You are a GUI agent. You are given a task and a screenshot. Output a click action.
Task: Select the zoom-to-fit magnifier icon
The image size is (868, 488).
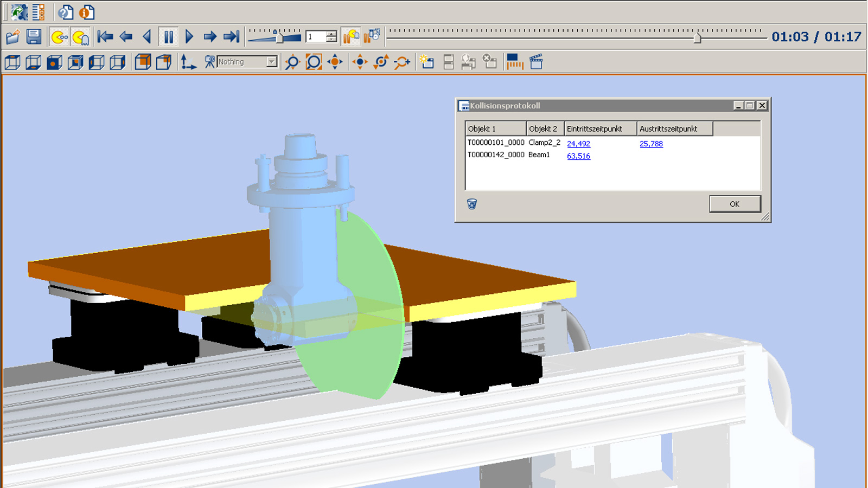pyautogui.click(x=314, y=62)
